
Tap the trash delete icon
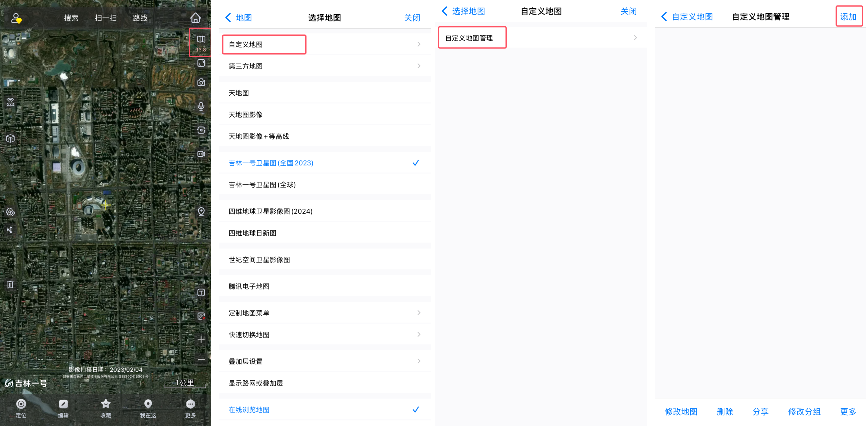point(10,284)
